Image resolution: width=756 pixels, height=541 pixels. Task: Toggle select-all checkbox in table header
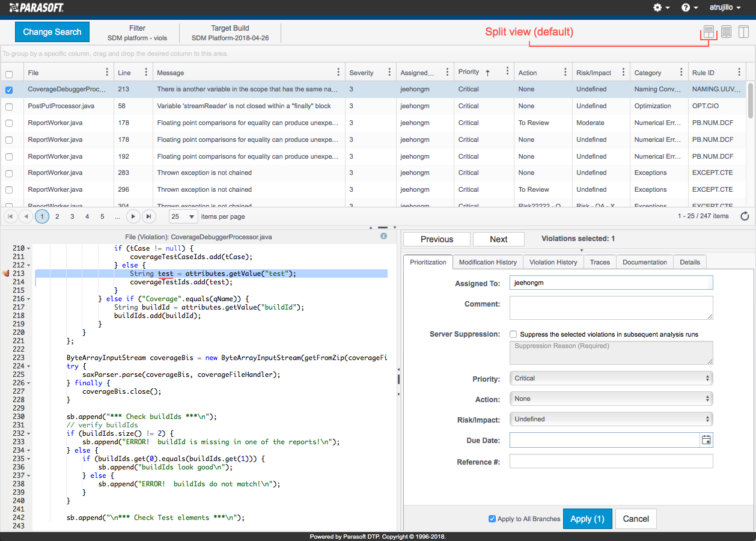pos(9,75)
